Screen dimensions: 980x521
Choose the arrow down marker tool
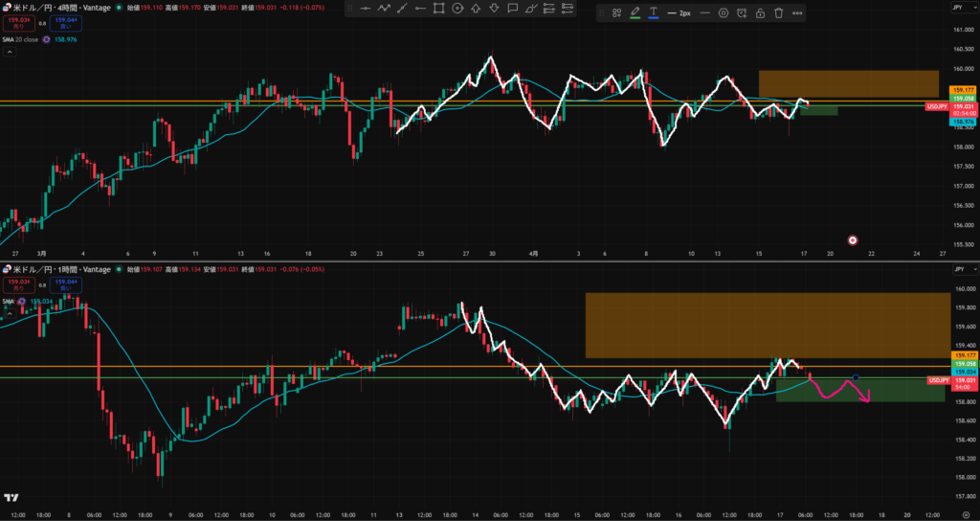[x=494, y=10]
